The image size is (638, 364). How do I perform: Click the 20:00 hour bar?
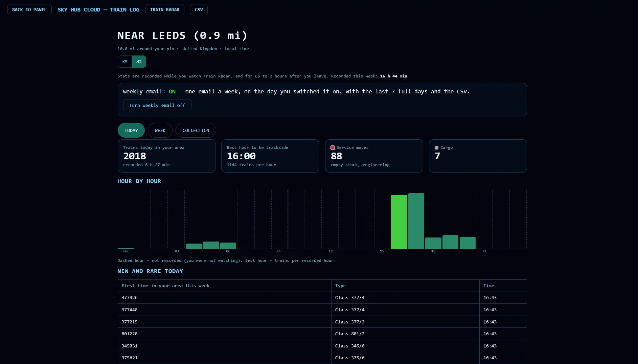468,243
